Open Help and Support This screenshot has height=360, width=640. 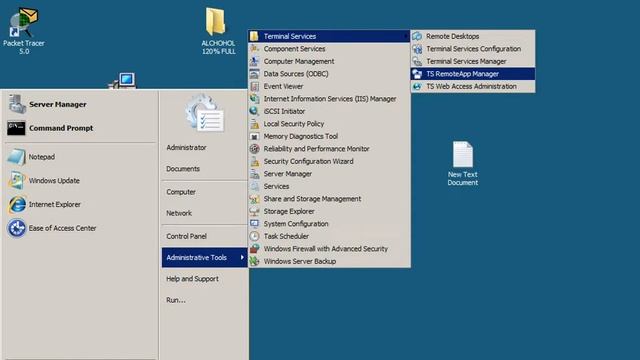(x=192, y=279)
